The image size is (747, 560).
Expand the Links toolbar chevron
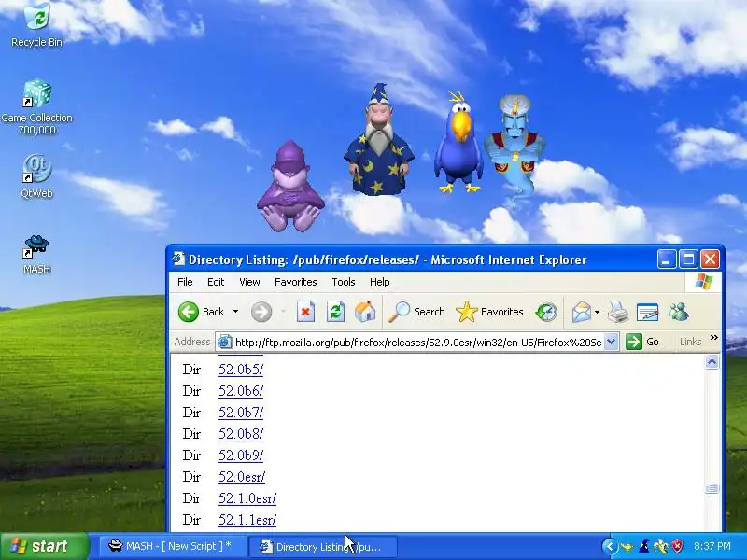click(x=713, y=338)
